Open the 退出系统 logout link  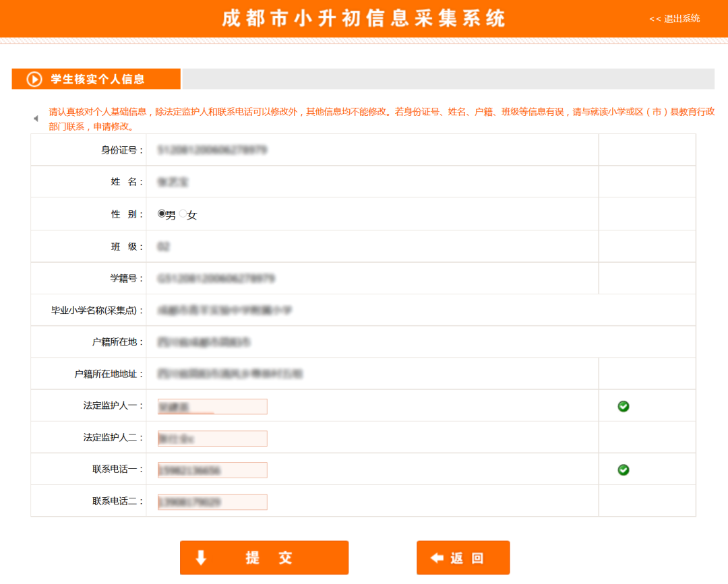click(681, 19)
